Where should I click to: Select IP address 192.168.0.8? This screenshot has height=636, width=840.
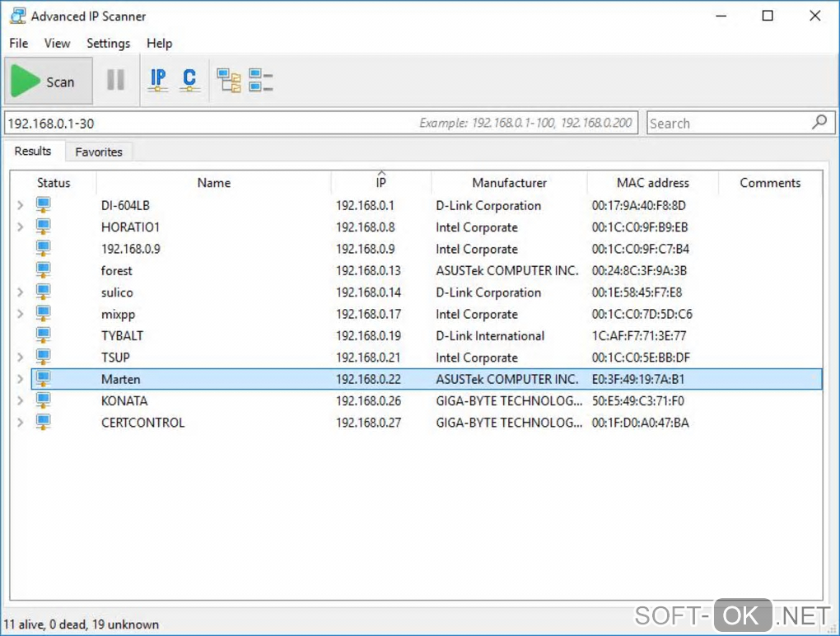coord(365,227)
